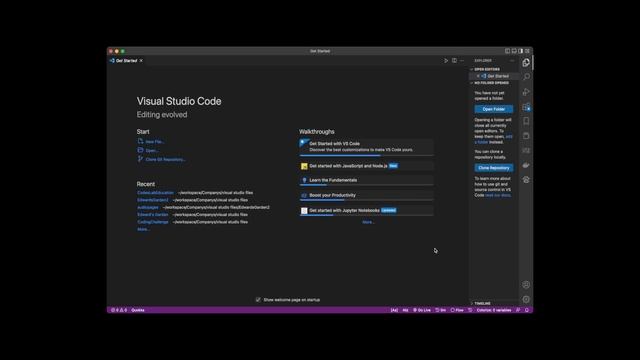Open editor More Actions ellipsis menu
Screen dimensions: 640x360
coord(462,60)
